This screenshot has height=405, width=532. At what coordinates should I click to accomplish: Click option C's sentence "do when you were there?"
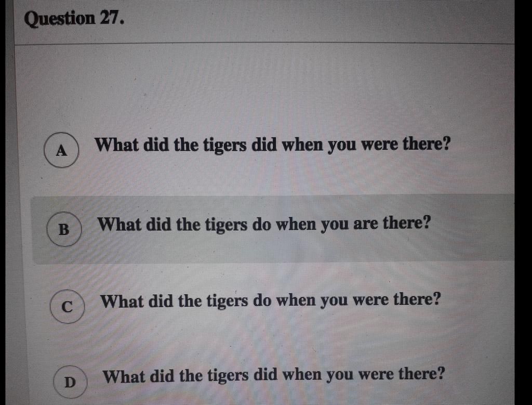coord(347,300)
